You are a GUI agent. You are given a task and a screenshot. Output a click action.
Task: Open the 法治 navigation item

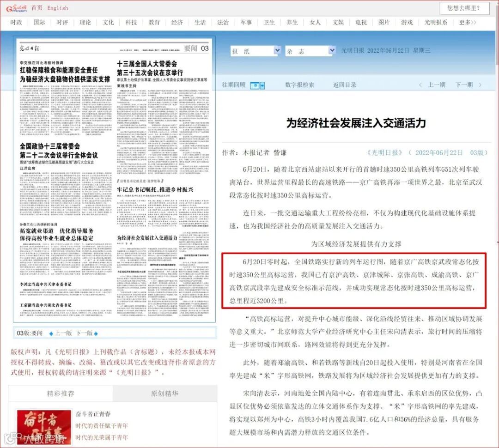(223, 22)
